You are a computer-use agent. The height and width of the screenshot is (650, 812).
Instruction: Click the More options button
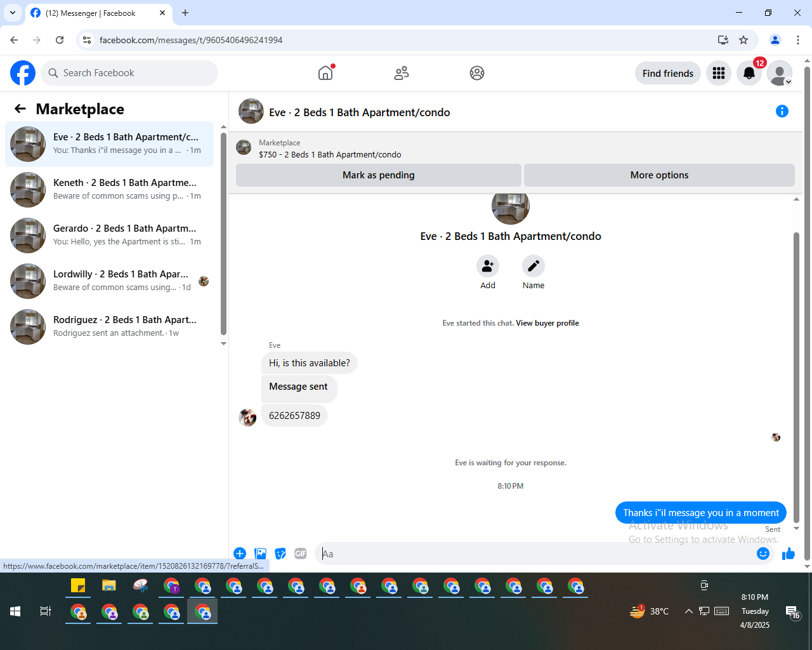659,175
